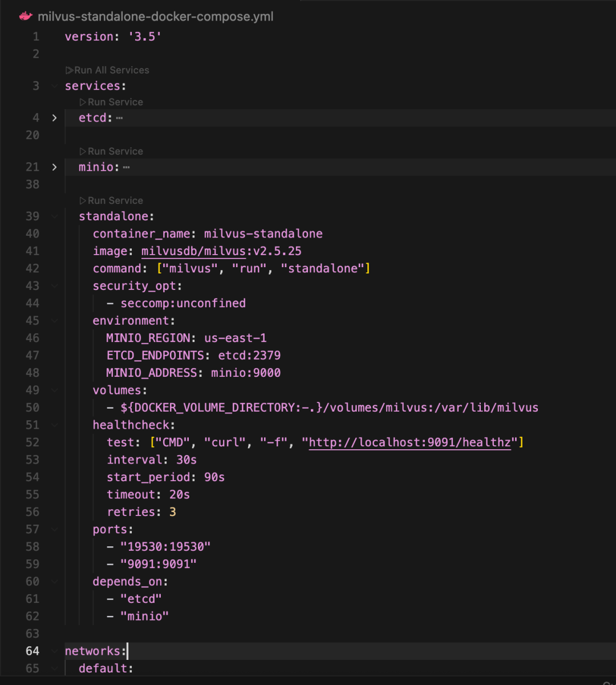Image resolution: width=616 pixels, height=685 pixels.
Task: Click the "etcd" dependency entry
Action: coord(141,599)
